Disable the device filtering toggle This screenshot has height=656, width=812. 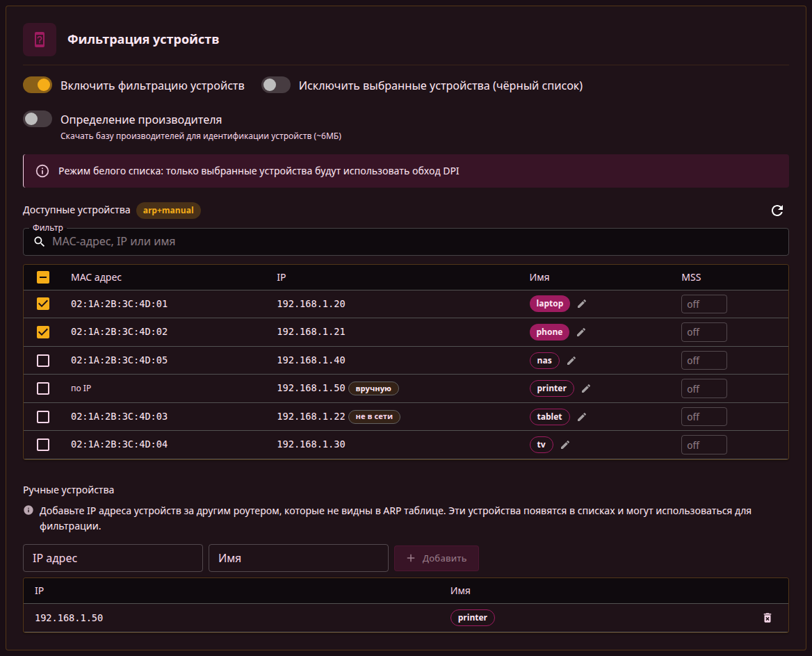tap(38, 85)
